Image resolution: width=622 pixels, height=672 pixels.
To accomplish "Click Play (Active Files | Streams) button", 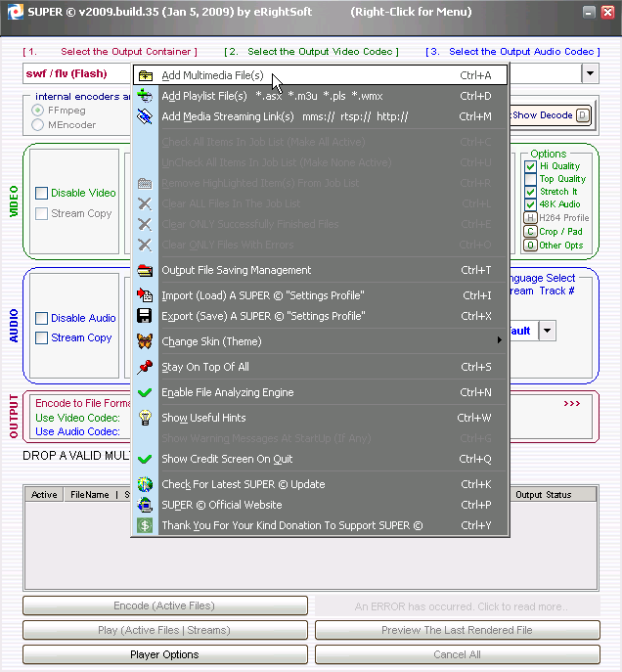I will (x=165, y=630).
